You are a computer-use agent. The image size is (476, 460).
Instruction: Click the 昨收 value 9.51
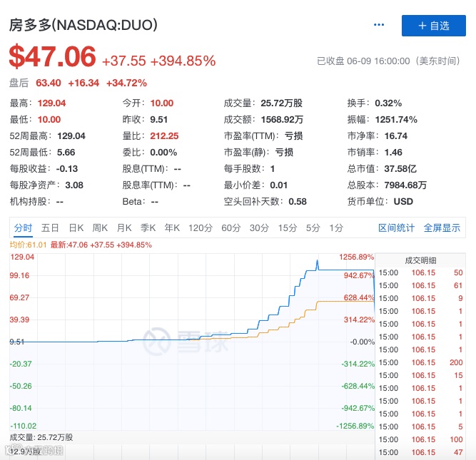point(158,120)
